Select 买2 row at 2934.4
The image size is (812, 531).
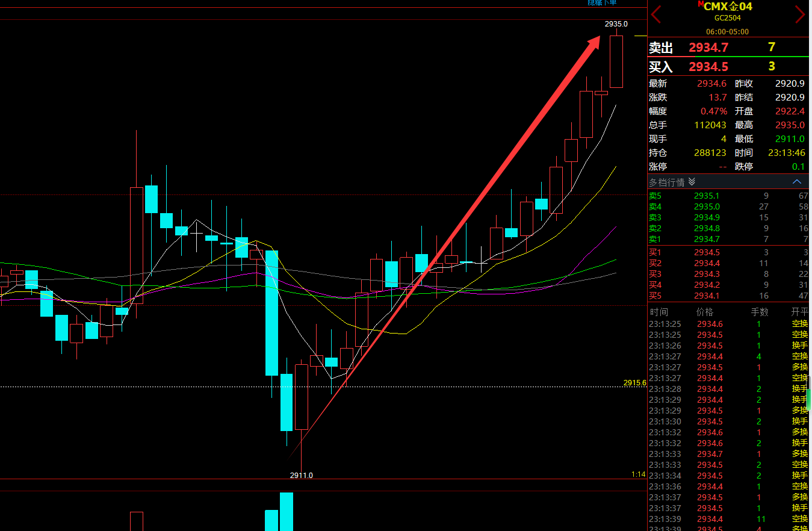coord(728,263)
